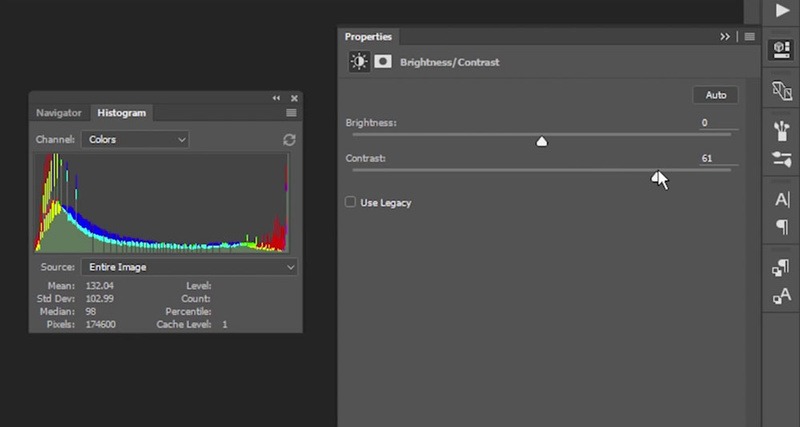Image resolution: width=800 pixels, height=427 pixels.
Task: Open the Character Styles panel icon
Action: pyautogui.click(x=782, y=296)
